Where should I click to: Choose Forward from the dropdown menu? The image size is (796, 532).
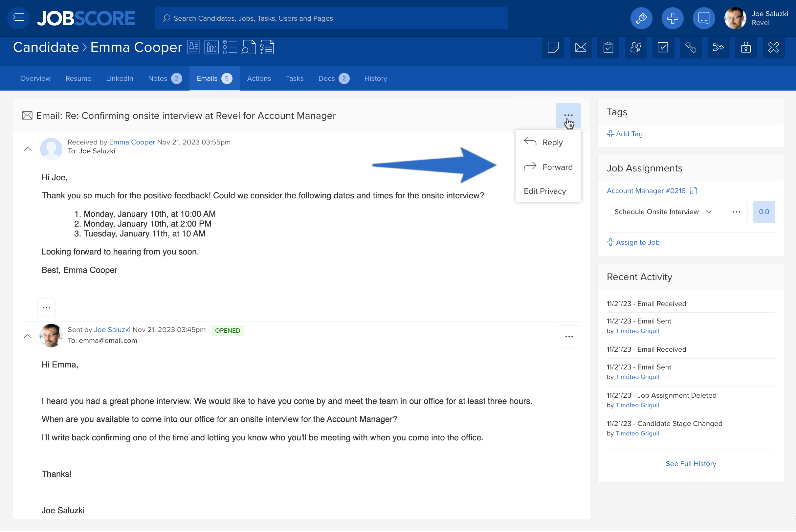[x=548, y=167]
